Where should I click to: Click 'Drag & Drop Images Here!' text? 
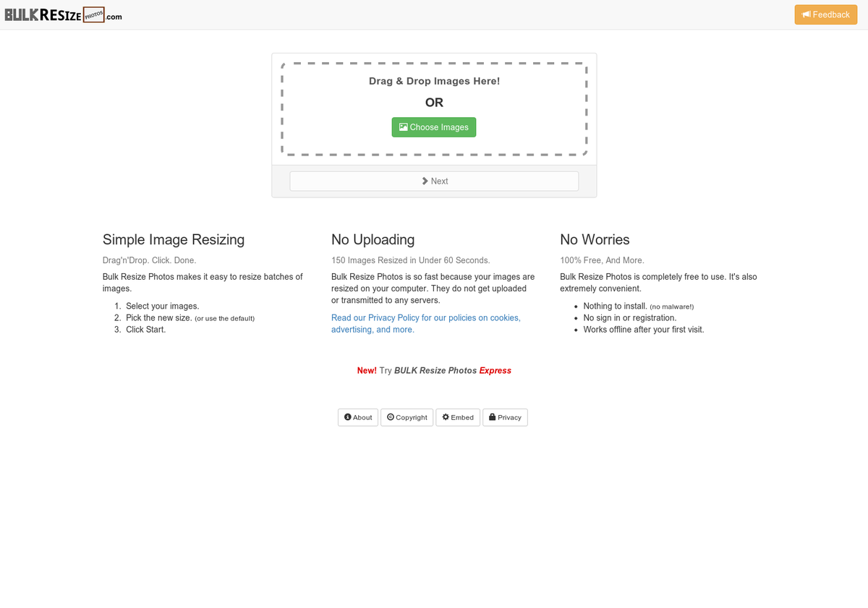pos(434,81)
